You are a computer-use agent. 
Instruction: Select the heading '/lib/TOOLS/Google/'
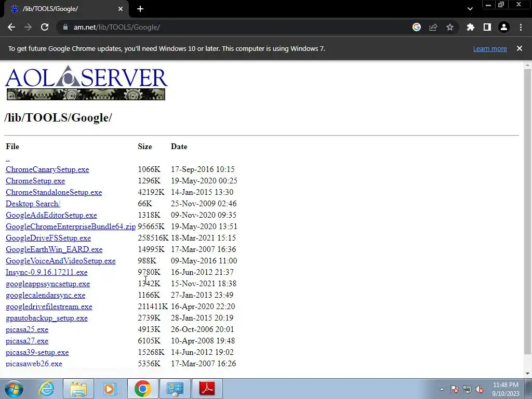click(x=58, y=117)
